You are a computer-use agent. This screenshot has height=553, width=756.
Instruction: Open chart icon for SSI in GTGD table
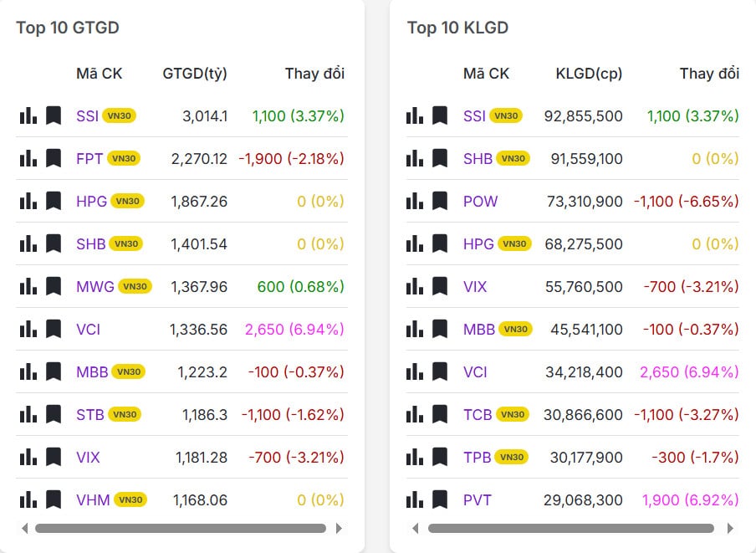pyautogui.click(x=28, y=115)
